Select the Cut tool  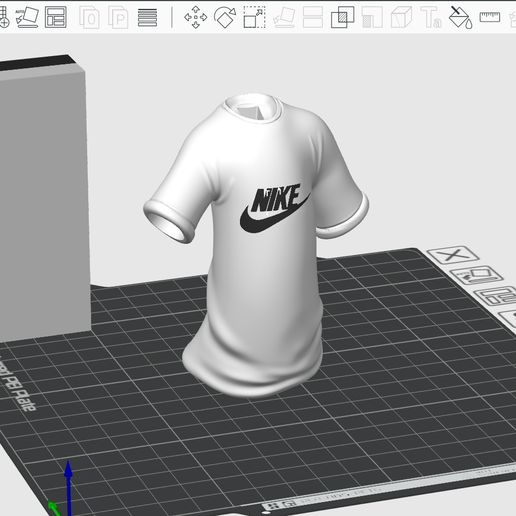click(313, 17)
